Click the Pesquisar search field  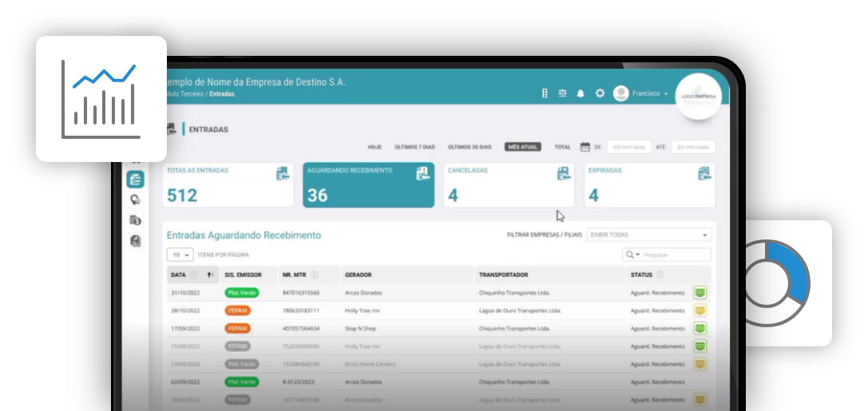point(675,255)
